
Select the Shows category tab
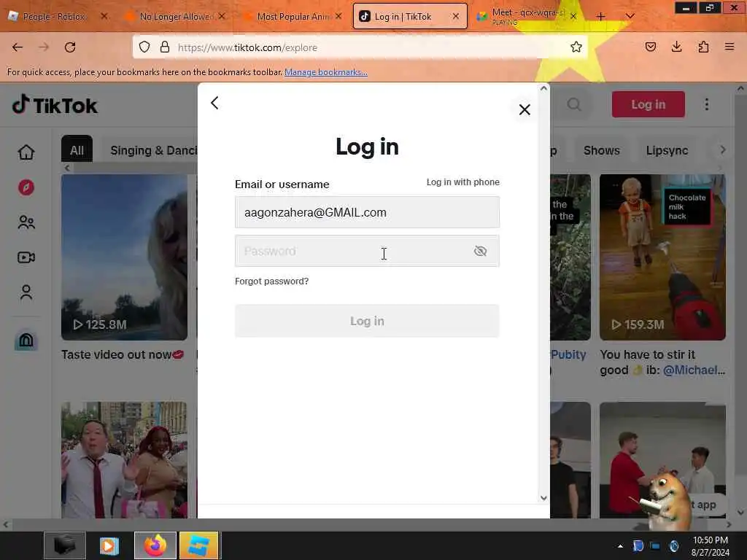(602, 150)
